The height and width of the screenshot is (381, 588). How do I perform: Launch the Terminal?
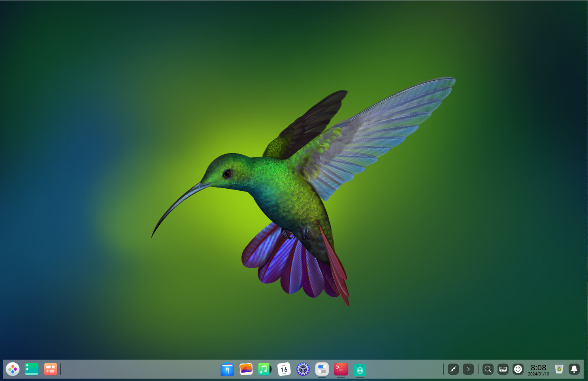click(x=341, y=369)
